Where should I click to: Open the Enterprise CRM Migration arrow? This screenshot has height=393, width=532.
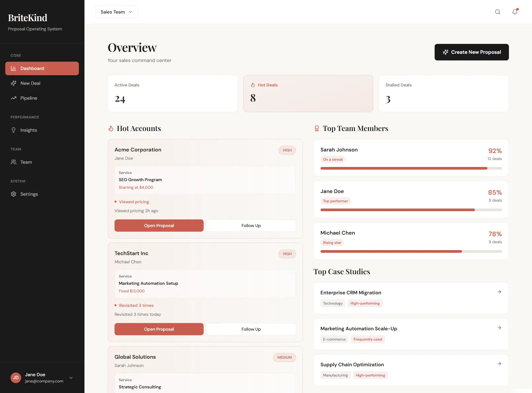pyautogui.click(x=499, y=292)
